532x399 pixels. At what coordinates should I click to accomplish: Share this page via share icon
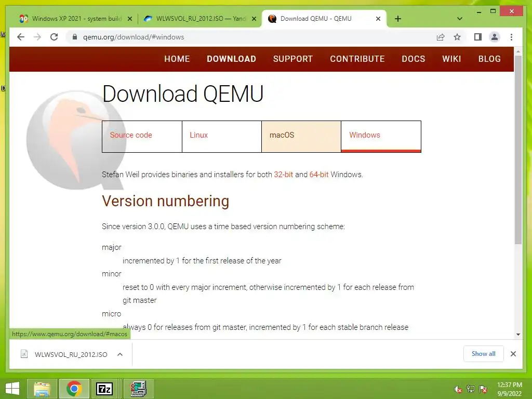pyautogui.click(x=441, y=37)
